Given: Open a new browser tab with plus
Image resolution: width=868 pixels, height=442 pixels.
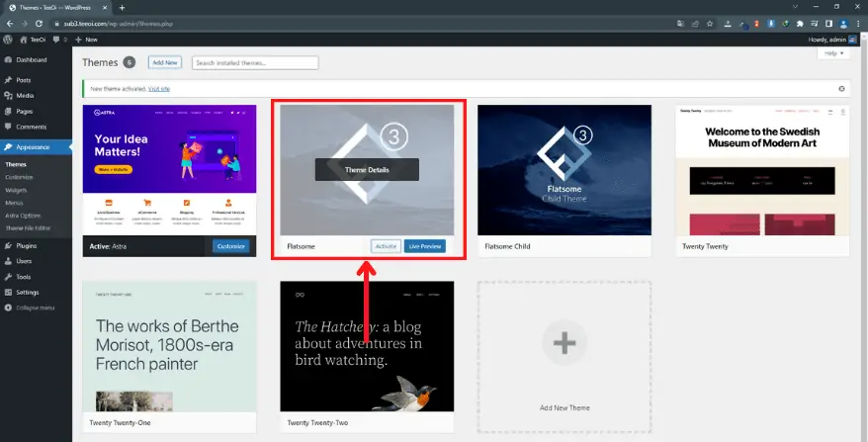Looking at the screenshot, I should tap(122, 7).
